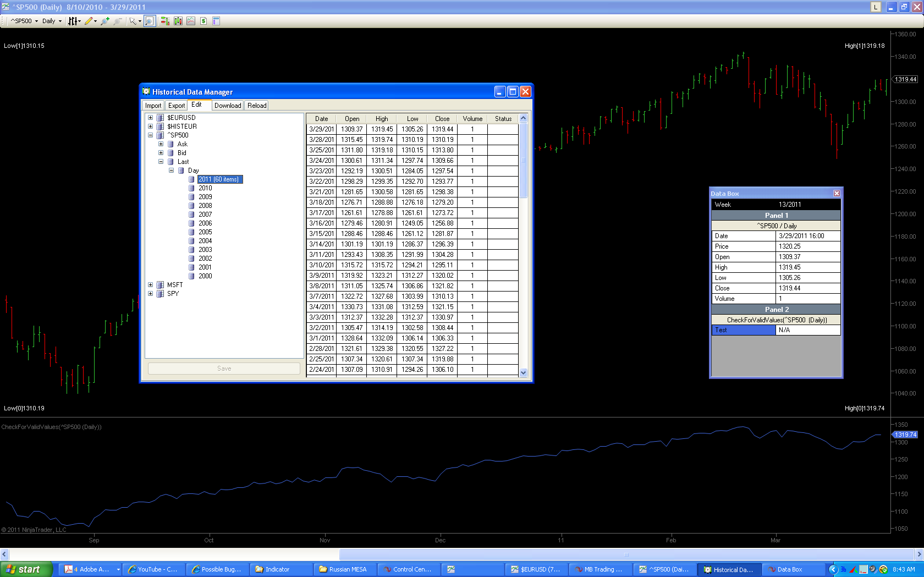The image size is (924, 577).
Task: Click the data table scroll down arrow
Action: tap(523, 372)
